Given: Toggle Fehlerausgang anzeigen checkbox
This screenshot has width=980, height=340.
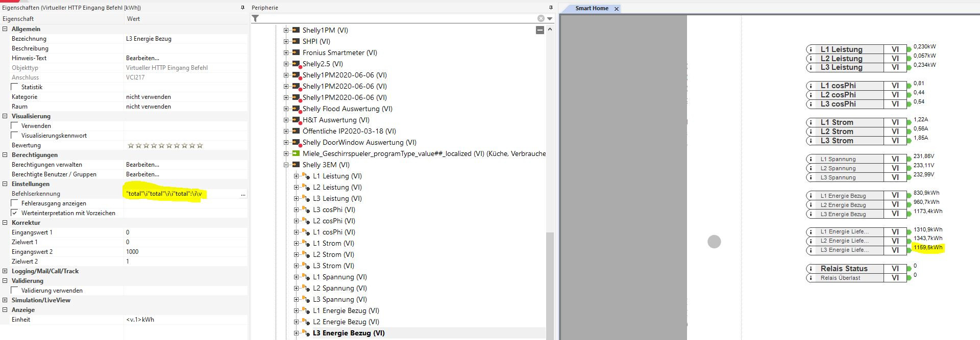Looking at the screenshot, I should click(x=15, y=203).
